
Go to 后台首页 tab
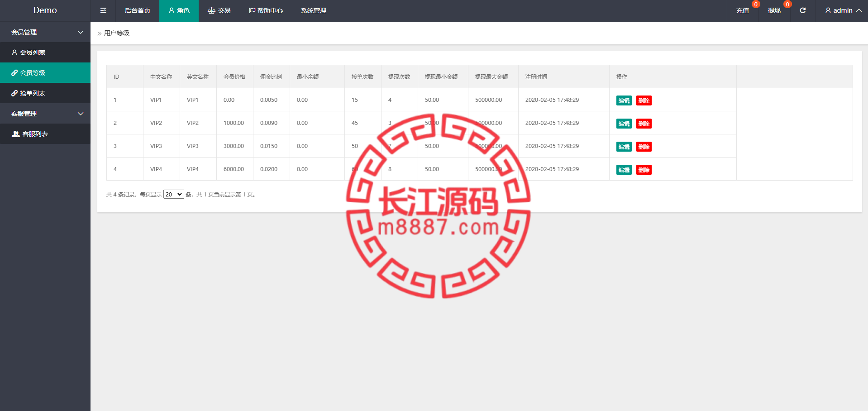[x=138, y=10]
